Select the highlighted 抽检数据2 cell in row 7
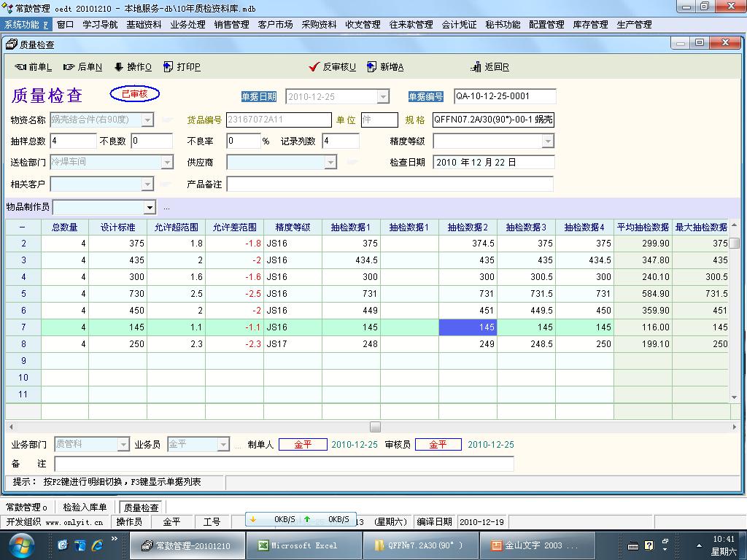The image size is (747, 560). [468, 327]
